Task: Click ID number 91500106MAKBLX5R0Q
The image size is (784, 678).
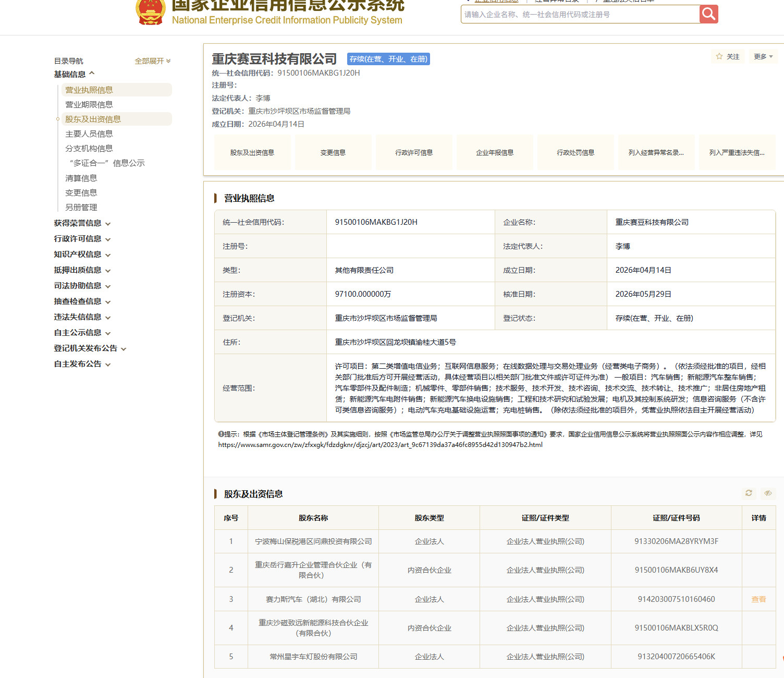Action: coord(676,628)
